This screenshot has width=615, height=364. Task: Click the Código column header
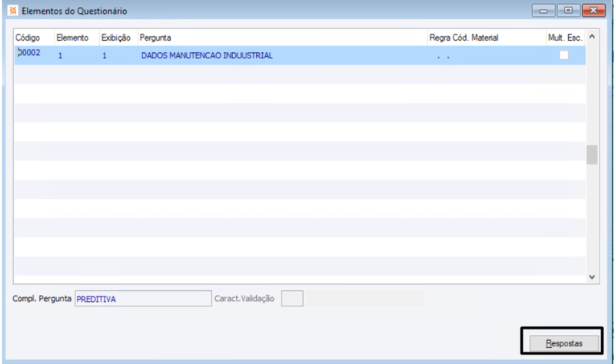[x=34, y=38]
